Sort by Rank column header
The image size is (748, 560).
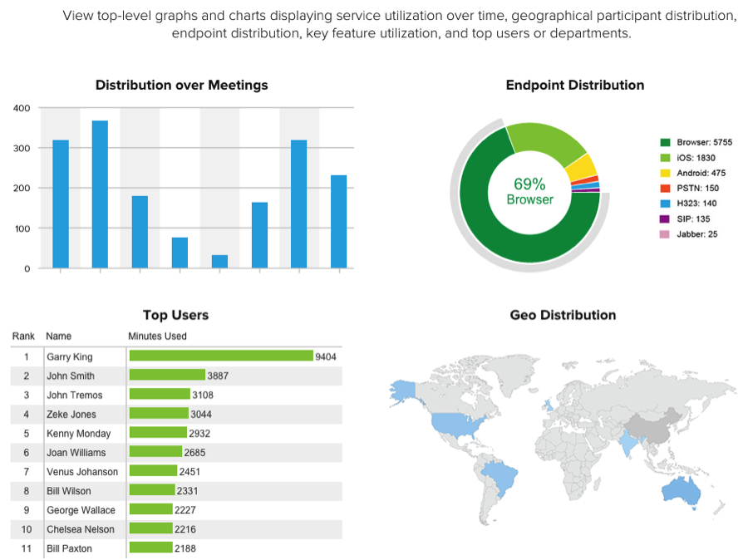(23, 336)
